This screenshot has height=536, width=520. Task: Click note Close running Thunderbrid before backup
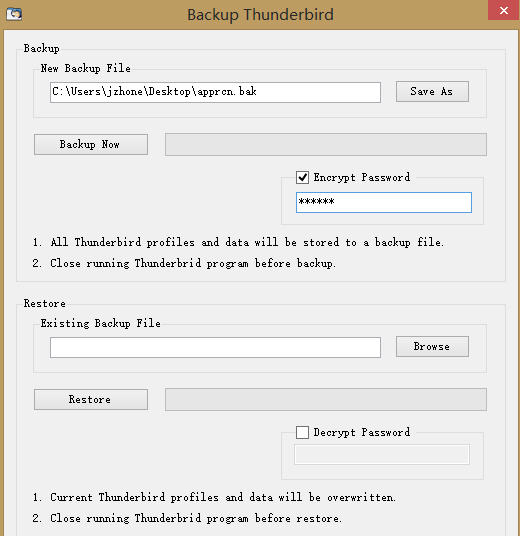[x=184, y=264]
